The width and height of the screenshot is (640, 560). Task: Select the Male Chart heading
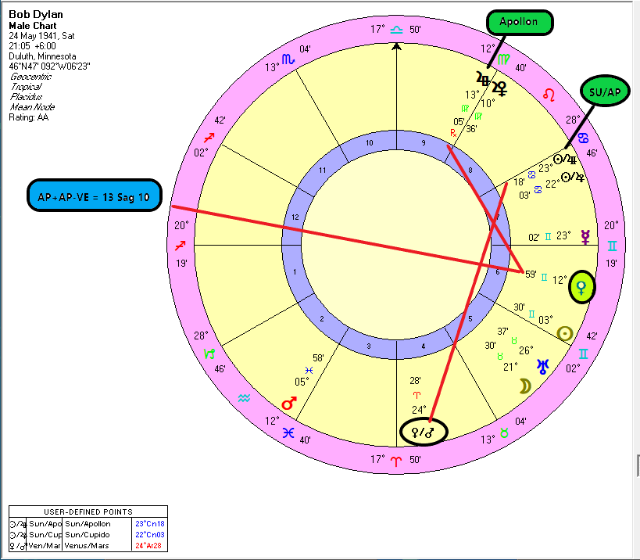coord(33,25)
